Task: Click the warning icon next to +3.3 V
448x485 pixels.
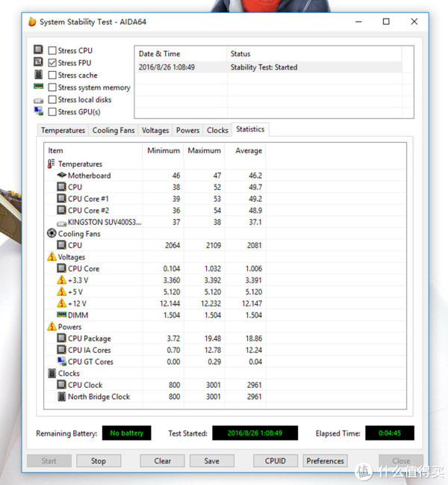Action: pos(62,280)
